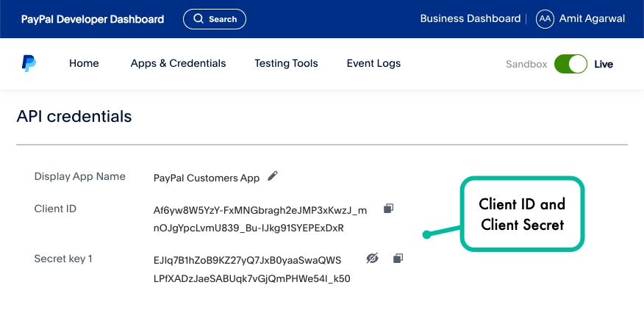Screen dimensions: 644x321
Task: Click the PayPal logo icon
Action: pyautogui.click(x=29, y=64)
